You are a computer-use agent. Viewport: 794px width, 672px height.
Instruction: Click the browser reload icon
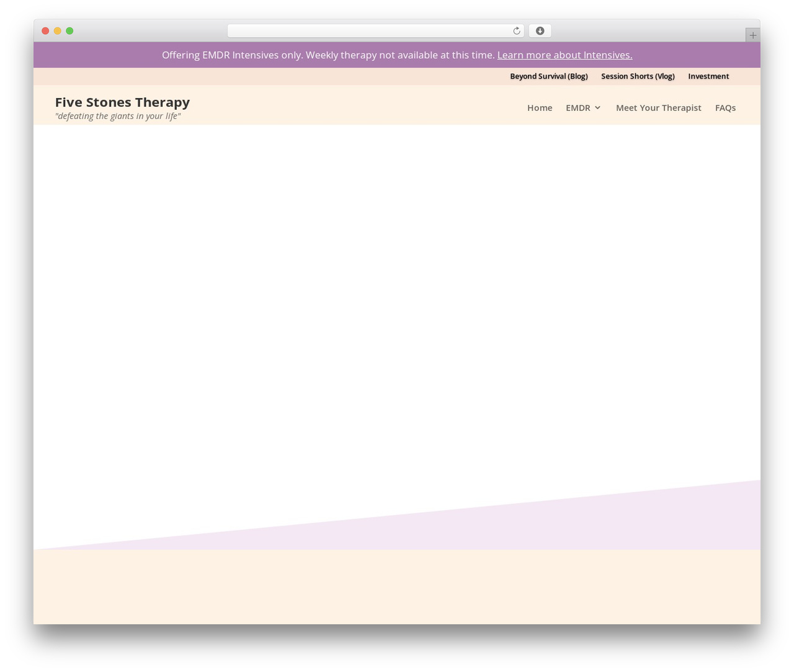(516, 31)
